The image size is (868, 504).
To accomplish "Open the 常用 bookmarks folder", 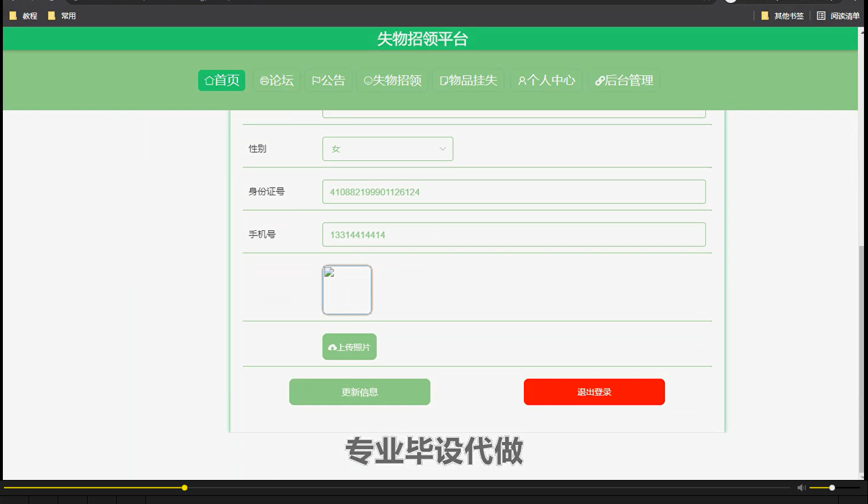I will pyautogui.click(x=62, y=15).
